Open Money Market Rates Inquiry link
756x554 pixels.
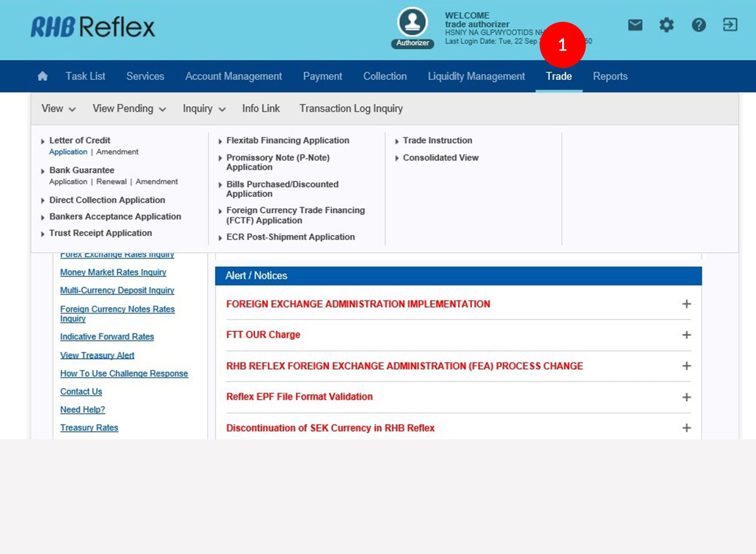pyautogui.click(x=113, y=272)
